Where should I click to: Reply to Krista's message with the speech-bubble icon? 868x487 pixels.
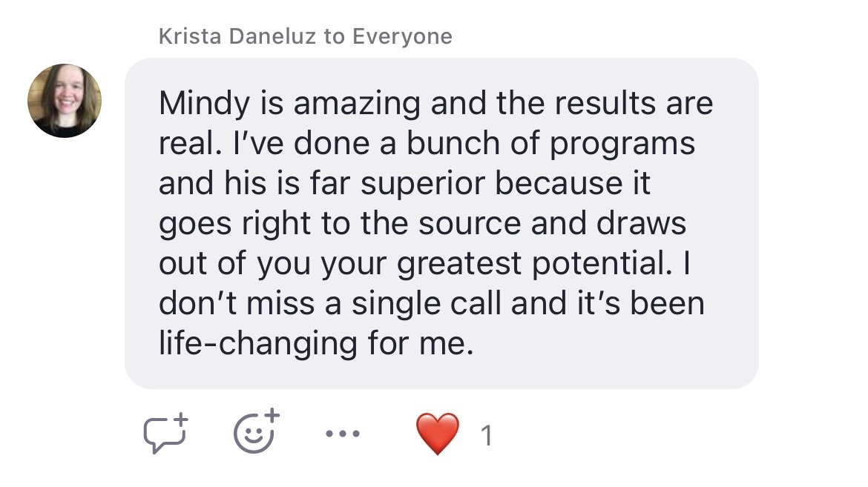pyautogui.click(x=165, y=434)
